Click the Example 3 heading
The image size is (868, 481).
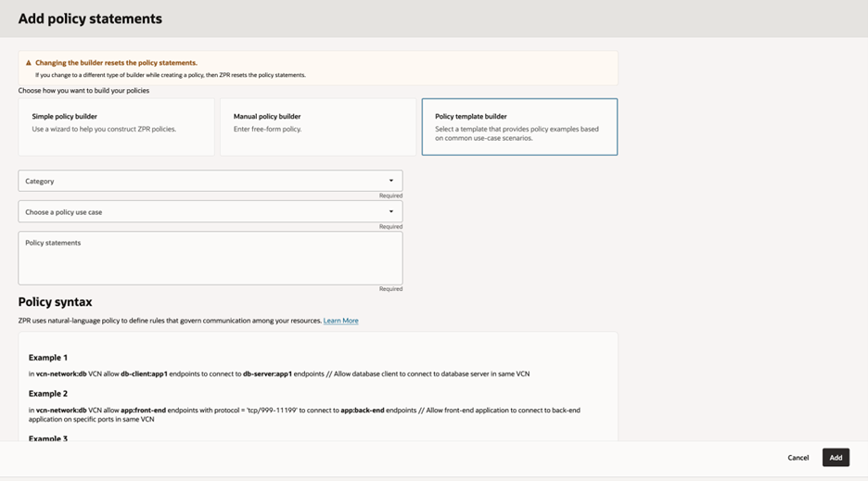tap(48, 437)
